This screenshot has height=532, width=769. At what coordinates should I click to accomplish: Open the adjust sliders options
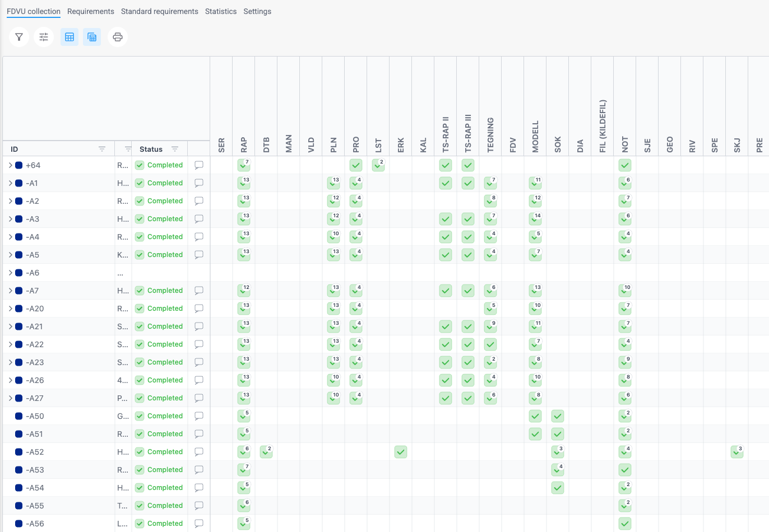(44, 37)
